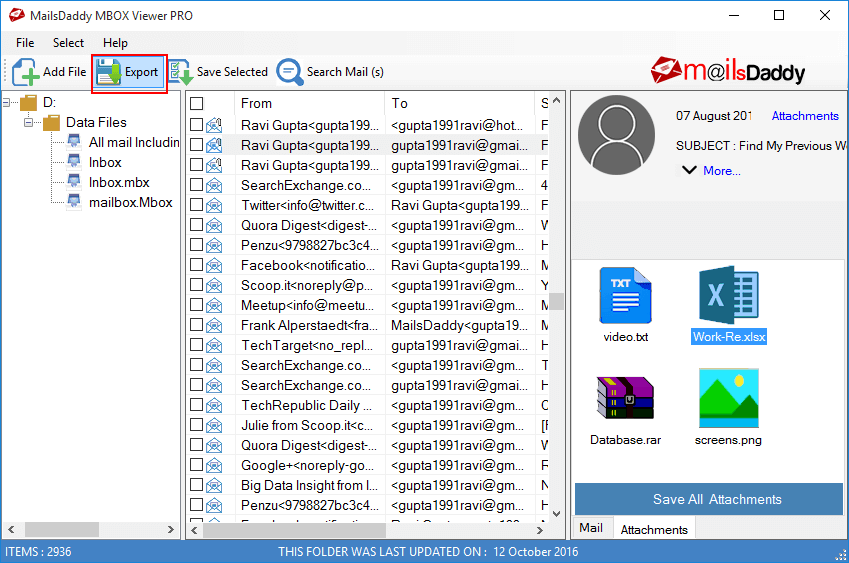The height and width of the screenshot is (563, 849).
Task: Open the Select menu
Action: 68,43
